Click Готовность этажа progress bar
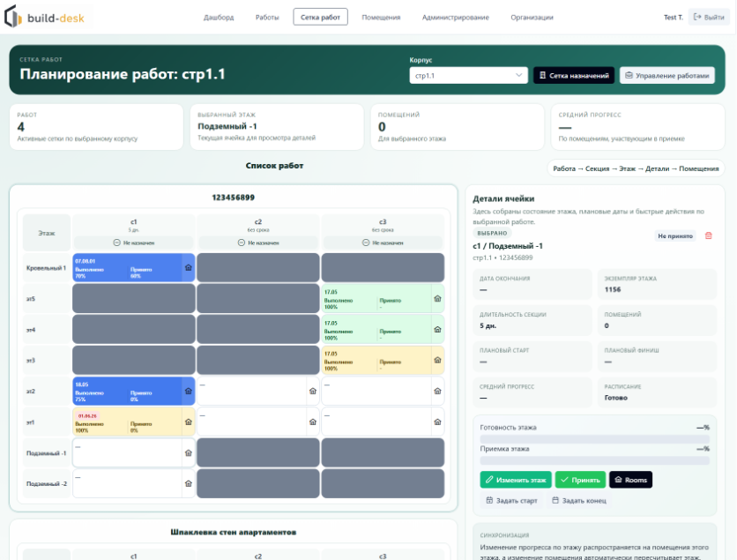 pyautogui.click(x=594, y=438)
